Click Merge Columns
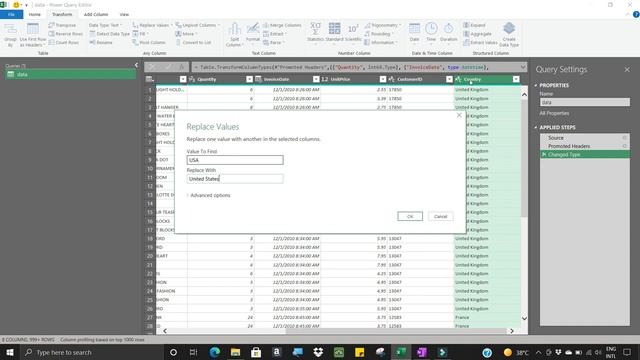640x360 pixels. (282, 25)
